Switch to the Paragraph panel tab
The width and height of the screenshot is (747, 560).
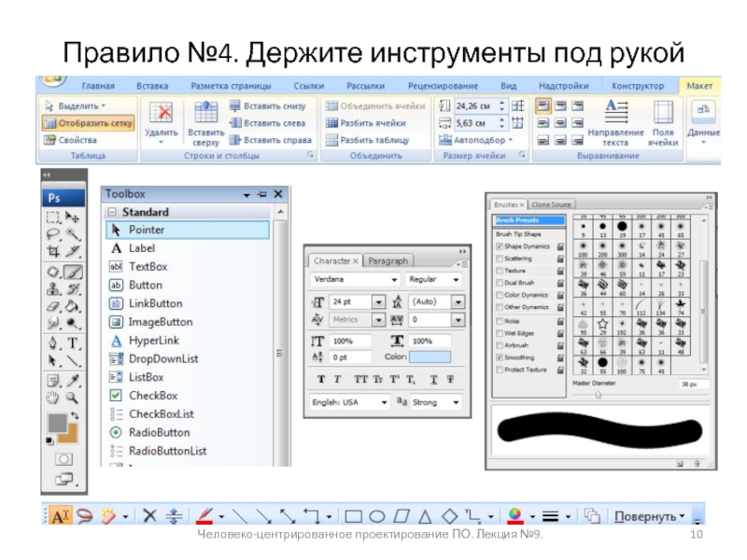[388, 261]
